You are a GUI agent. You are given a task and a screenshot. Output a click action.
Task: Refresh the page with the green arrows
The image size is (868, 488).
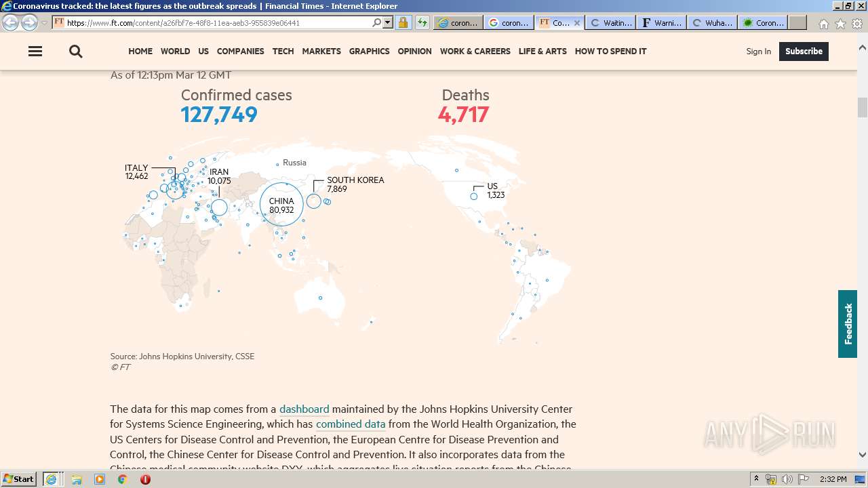pyautogui.click(x=422, y=22)
